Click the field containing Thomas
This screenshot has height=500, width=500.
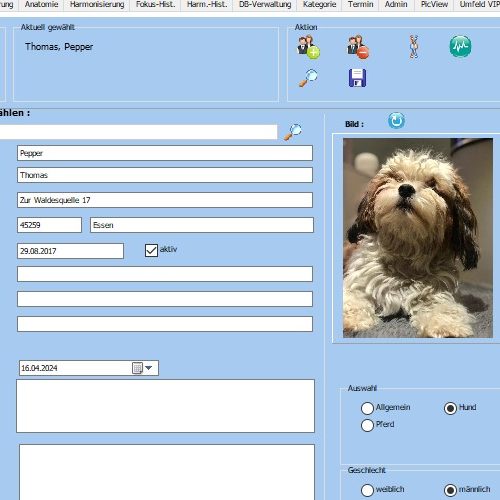tap(165, 175)
